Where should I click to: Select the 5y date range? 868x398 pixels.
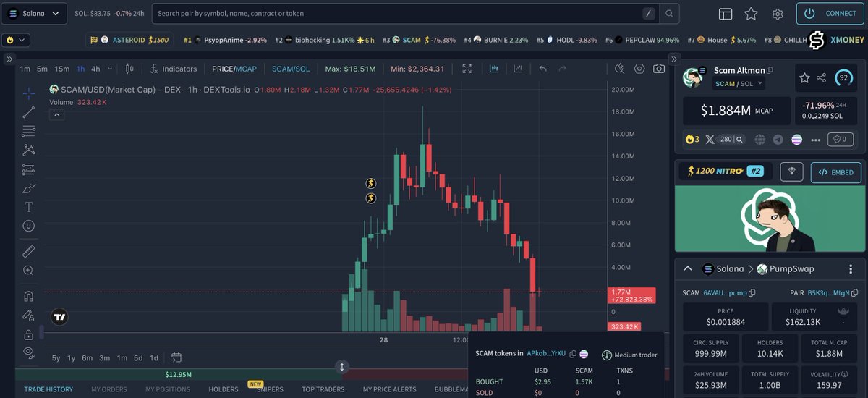click(56, 357)
